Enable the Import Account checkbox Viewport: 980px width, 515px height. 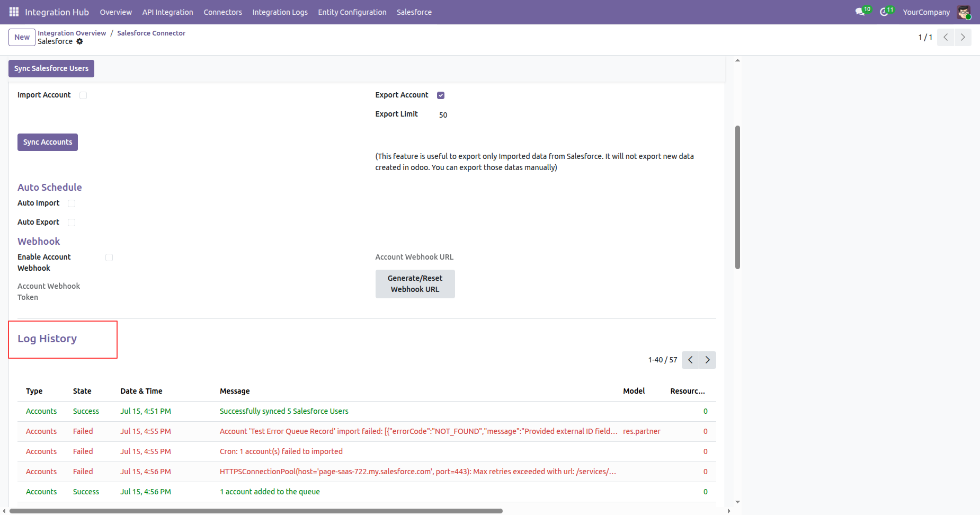[83, 95]
